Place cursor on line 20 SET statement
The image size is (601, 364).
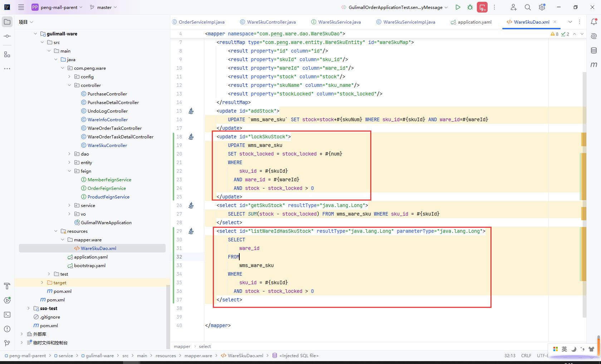(x=285, y=154)
